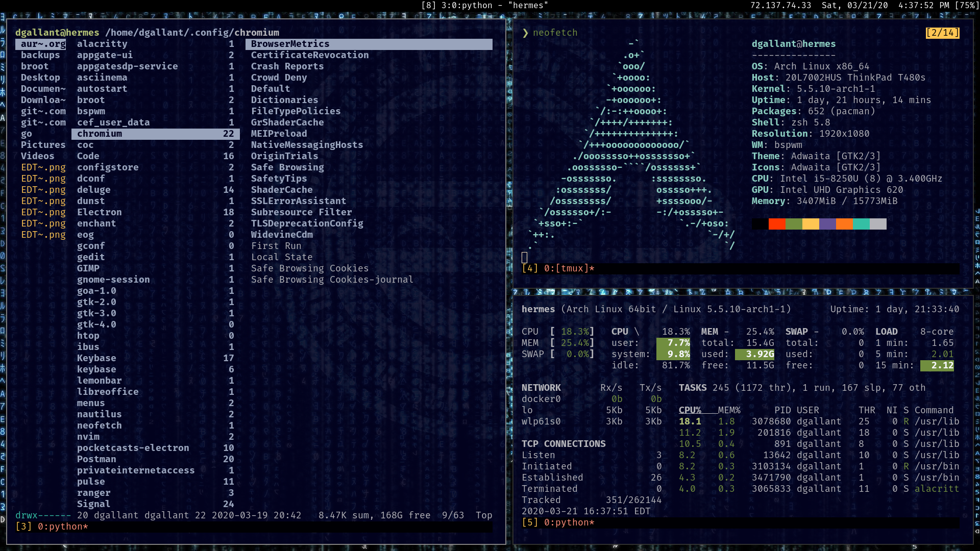The width and height of the screenshot is (980, 551).
Task: Click tmux window tab '[3] 0:python*'
Action: (52, 527)
